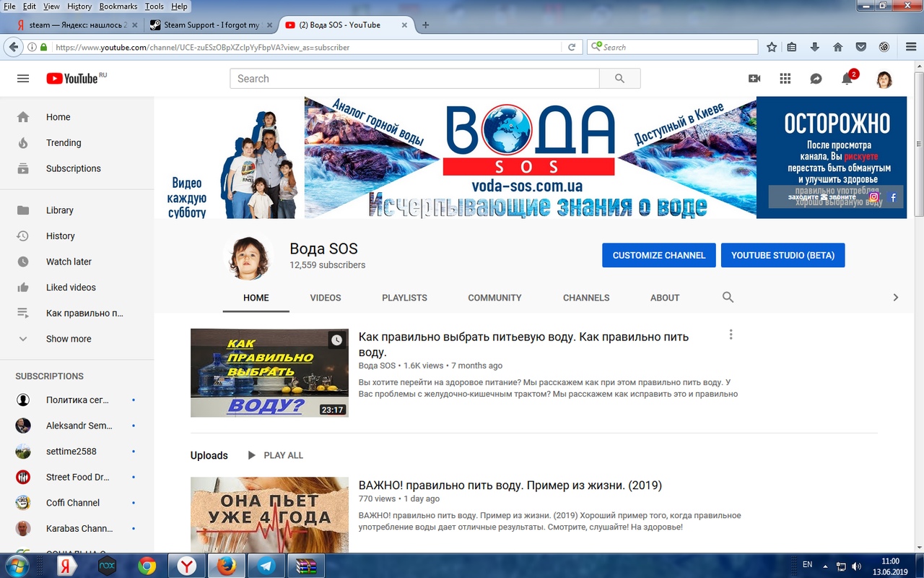Launch Nox from the taskbar

pyautogui.click(x=107, y=566)
